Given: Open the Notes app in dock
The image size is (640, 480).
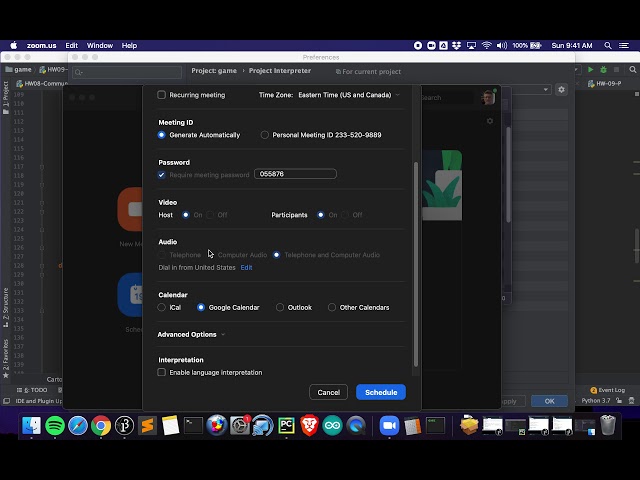Looking at the screenshot, I should [x=170, y=426].
